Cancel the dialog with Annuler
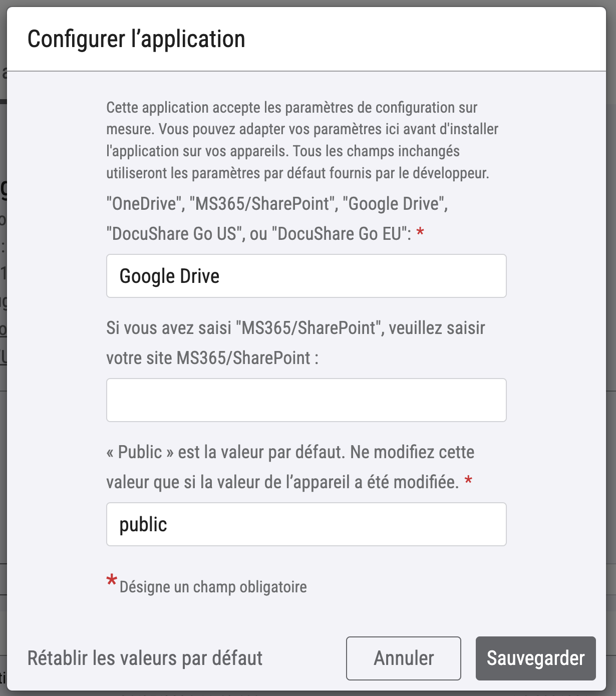Viewport: 616px width, 696px height. [404, 658]
